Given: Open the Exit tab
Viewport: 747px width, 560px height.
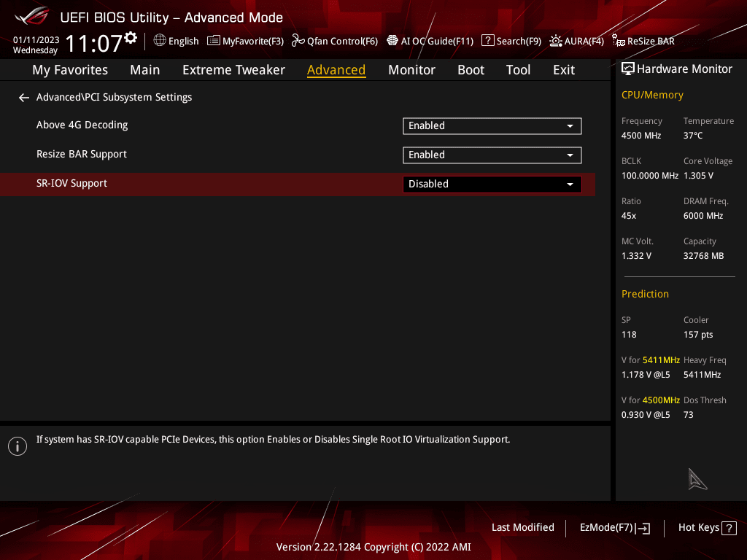Looking at the screenshot, I should [564, 70].
